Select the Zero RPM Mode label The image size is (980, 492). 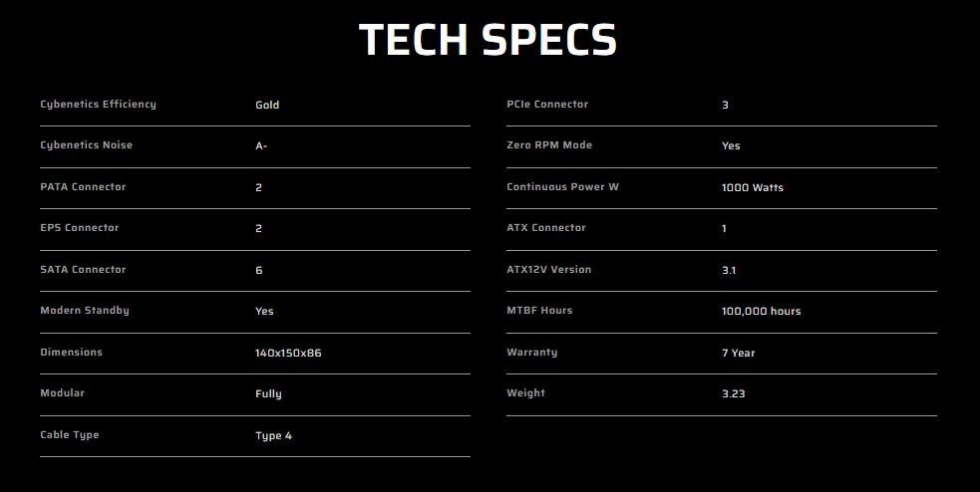(549, 145)
